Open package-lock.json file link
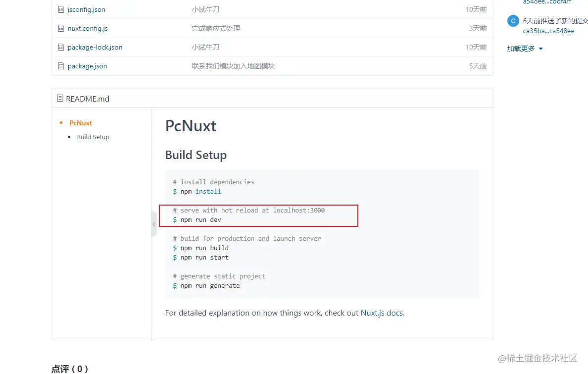The width and height of the screenshot is (588, 374). 95,47
